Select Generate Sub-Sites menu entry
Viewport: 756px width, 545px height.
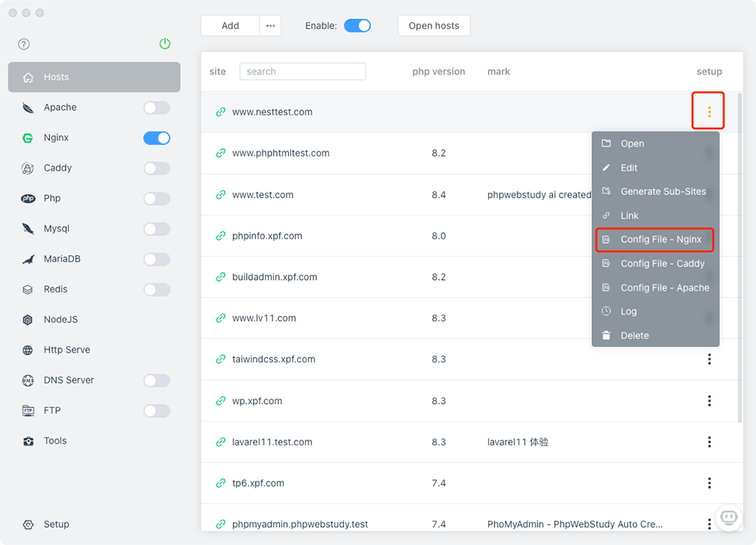pos(656,191)
